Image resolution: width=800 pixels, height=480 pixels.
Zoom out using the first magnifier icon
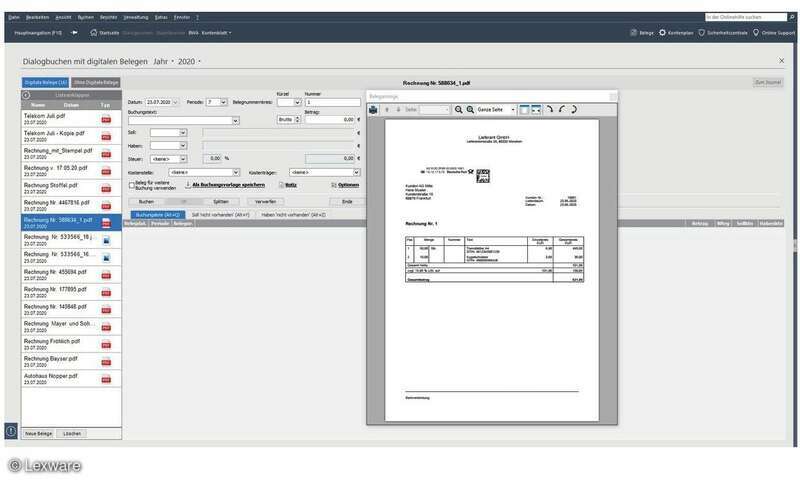click(x=459, y=109)
